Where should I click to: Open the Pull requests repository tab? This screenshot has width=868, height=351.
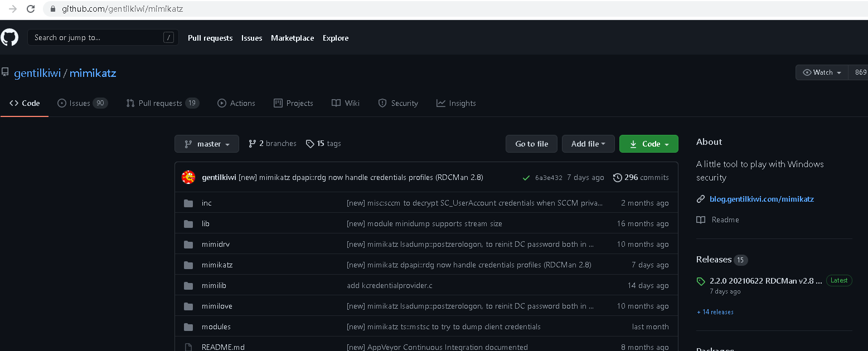click(x=162, y=103)
